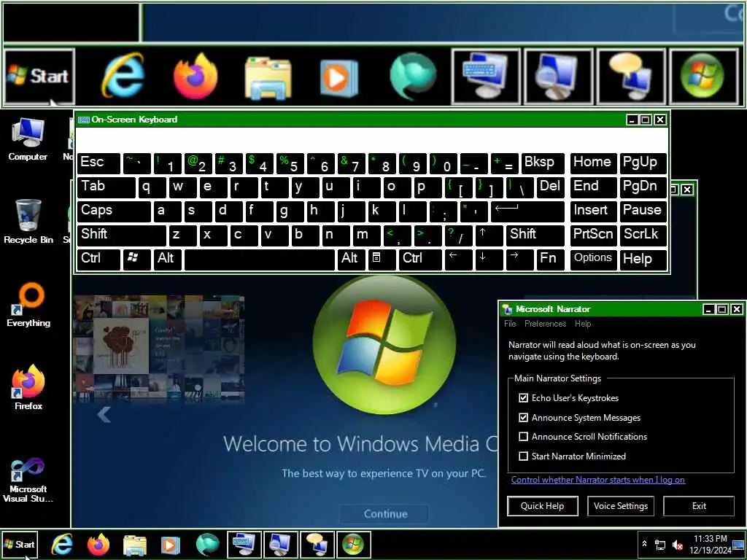
Task: Click the Home key on On-Screen Keyboard
Action: (594, 163)
